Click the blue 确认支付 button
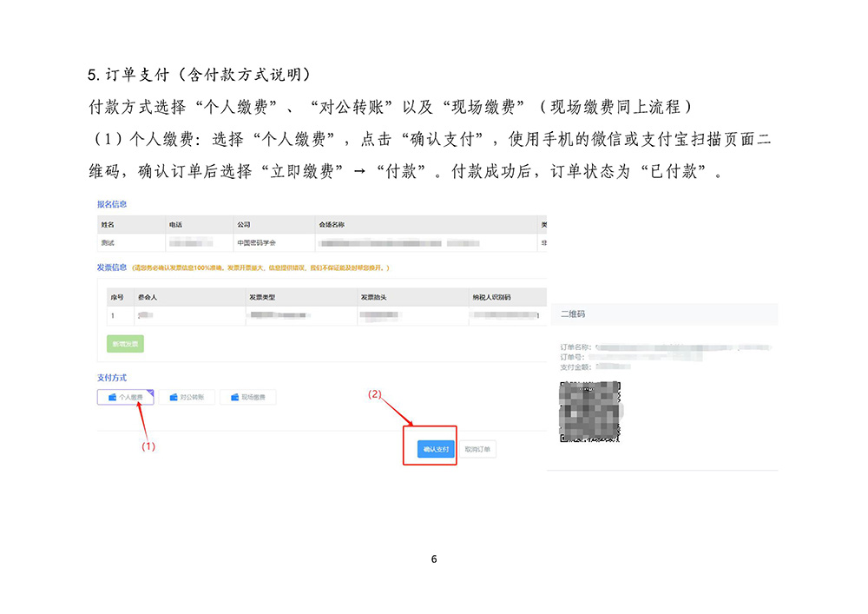The width and height of the screenshot is (868, 614). [436, 449]
